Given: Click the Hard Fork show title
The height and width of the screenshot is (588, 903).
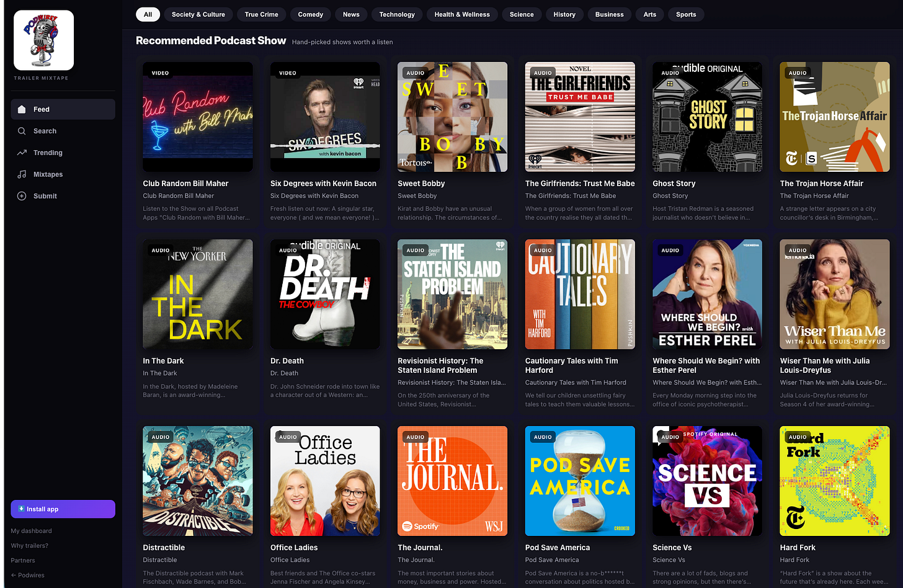Looking at the screenshot, I should [798, 548].
